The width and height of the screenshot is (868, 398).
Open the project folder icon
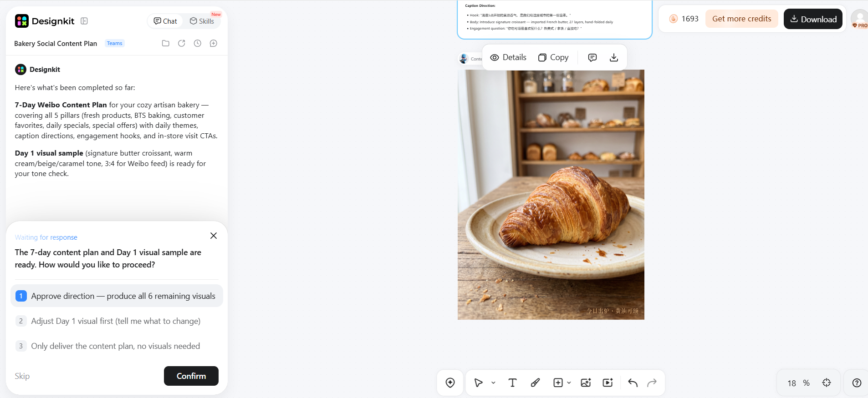166,43
